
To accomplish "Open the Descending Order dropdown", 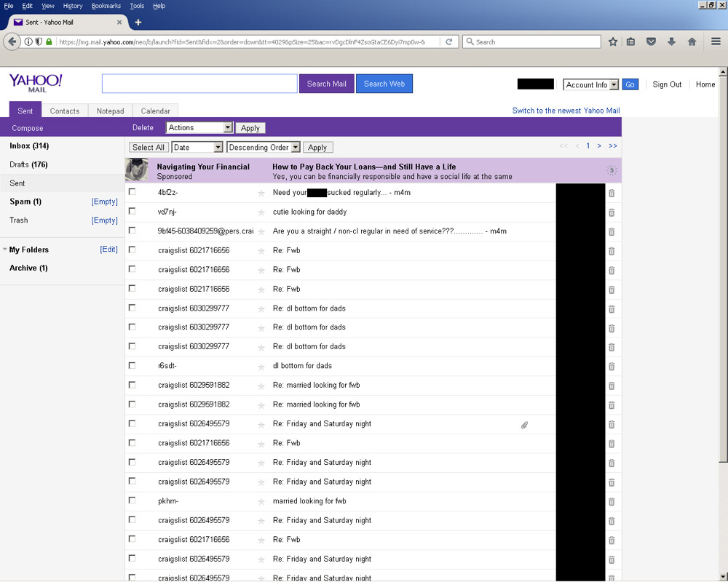I will point(264,147).
